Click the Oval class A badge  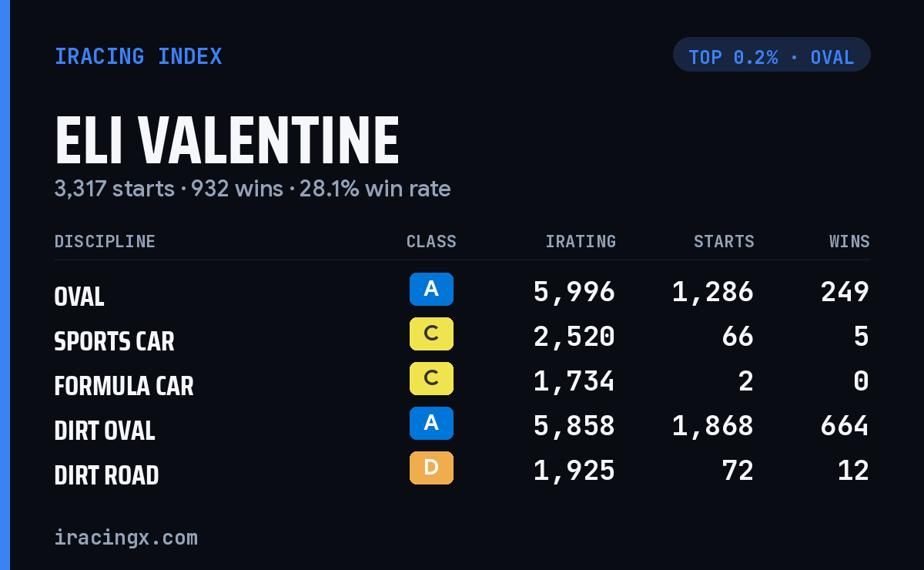431,289
